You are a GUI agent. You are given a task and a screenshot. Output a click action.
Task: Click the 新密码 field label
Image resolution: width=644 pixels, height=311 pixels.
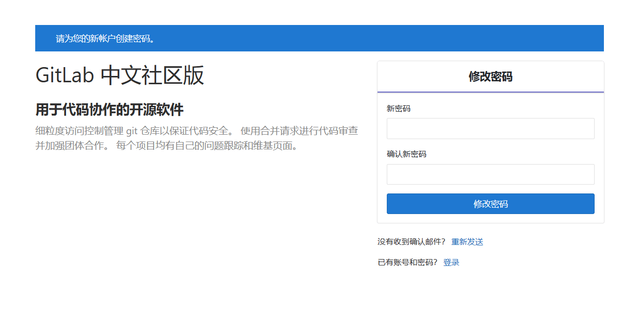tap(399, 109)
